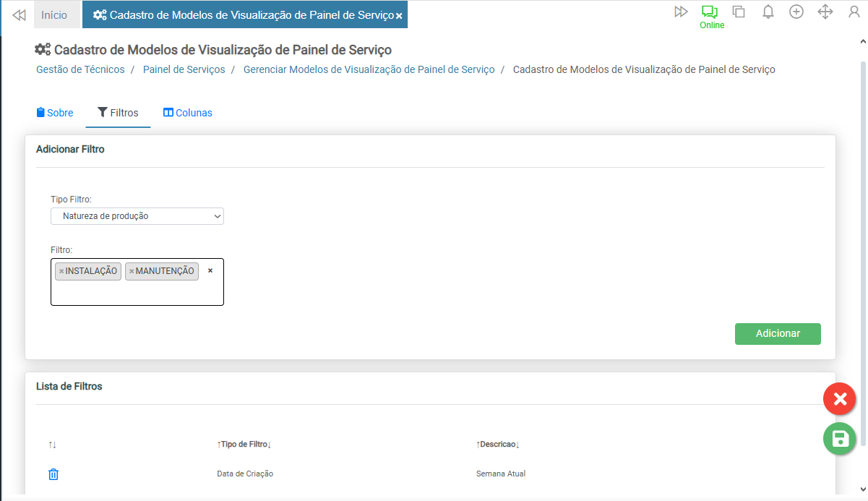Remove the MANUTENÇÃO tag from filter
Screen dimensions: 868x501
132,271
